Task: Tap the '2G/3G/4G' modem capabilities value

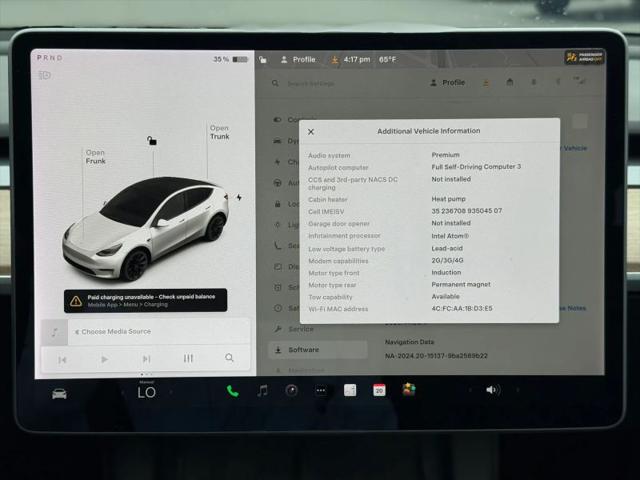Action: tap(447, 260)
